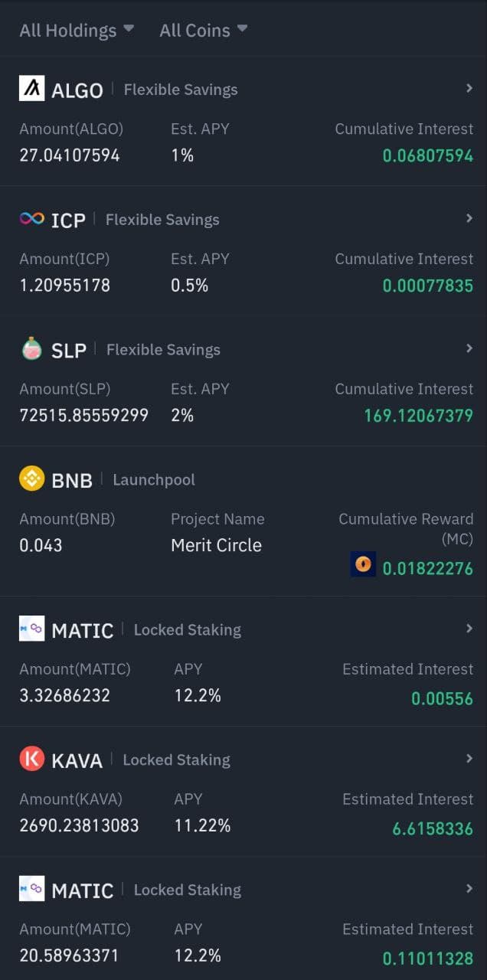
Task: Open chevron for MATIC holding of 20.58963371
Action: click(469, 889)
